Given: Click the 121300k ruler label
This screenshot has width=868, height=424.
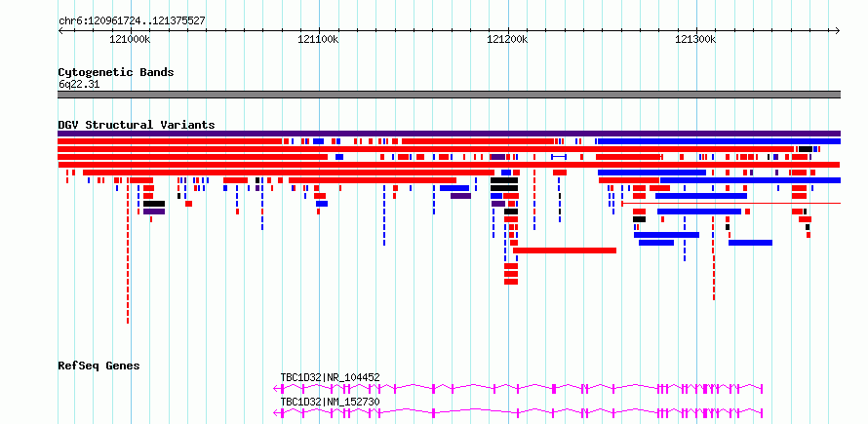Looking at the screenshot, I should [695, 39].
